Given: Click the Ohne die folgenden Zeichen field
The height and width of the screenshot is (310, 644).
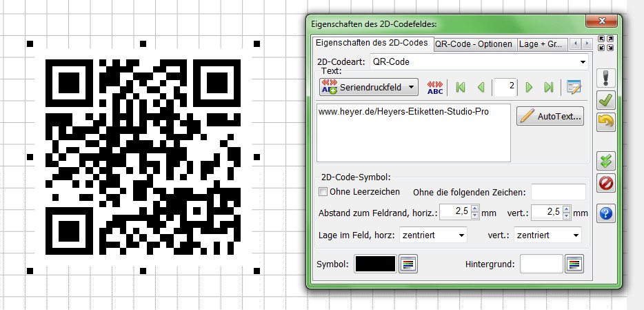Looking at the screenshot, I should pyautogui.click(x=558, y=192).
